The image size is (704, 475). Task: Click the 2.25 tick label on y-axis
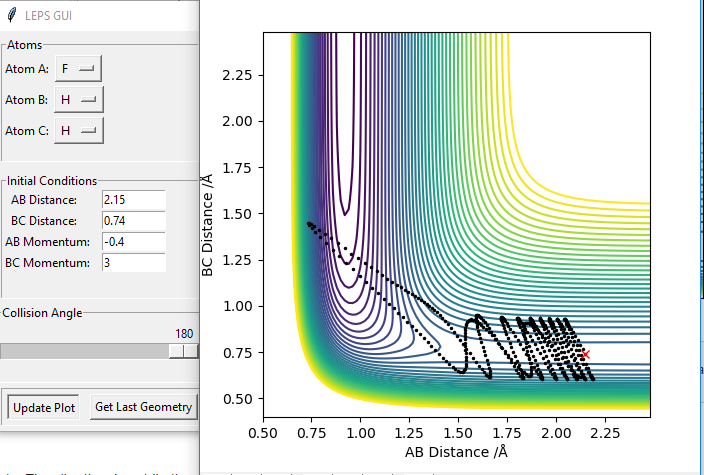pyautogui.click(x=237, y=75)
